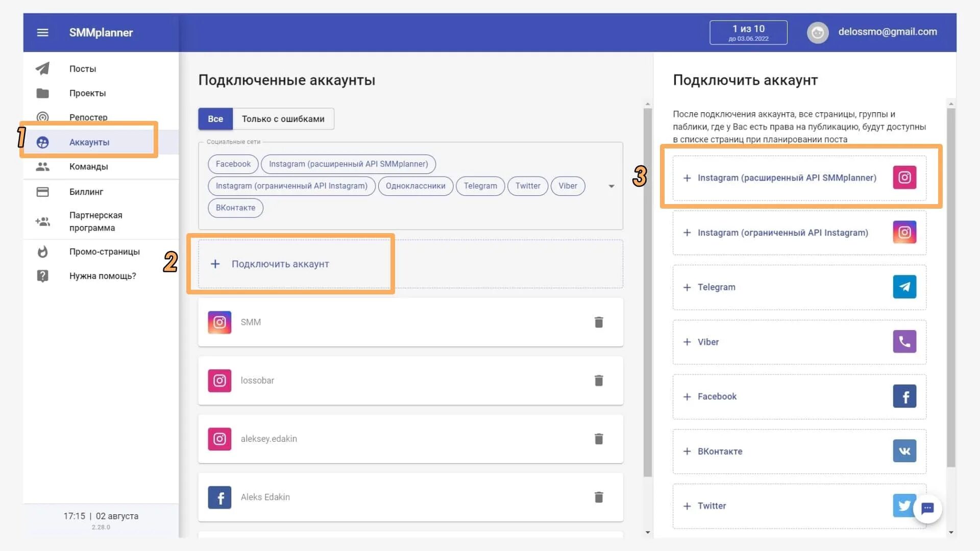Open the Партнерская программа menu item

[x=101, y=221]
